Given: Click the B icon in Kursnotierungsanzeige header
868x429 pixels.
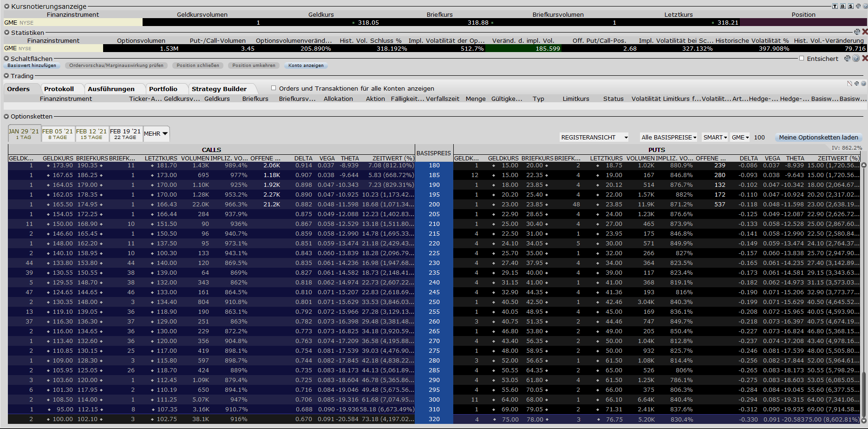Looking at the screenshot, I should coord(843,7).
